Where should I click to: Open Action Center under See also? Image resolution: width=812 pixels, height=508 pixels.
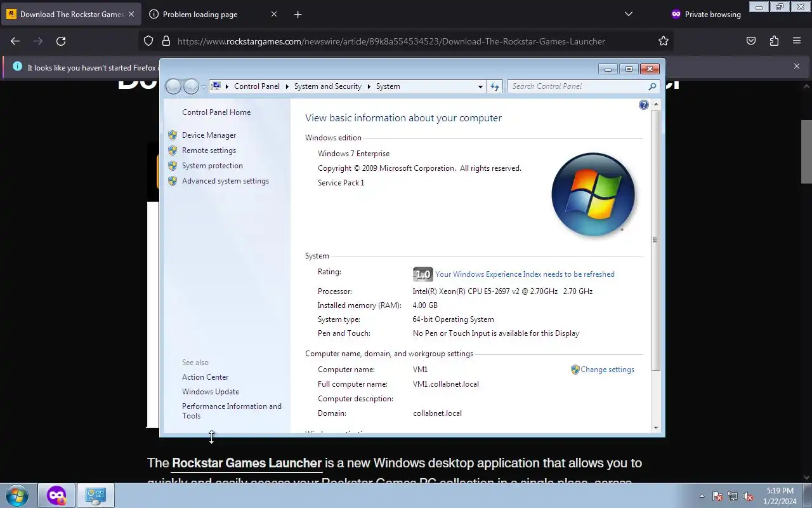pyautogui.click(x=205, y=377)
